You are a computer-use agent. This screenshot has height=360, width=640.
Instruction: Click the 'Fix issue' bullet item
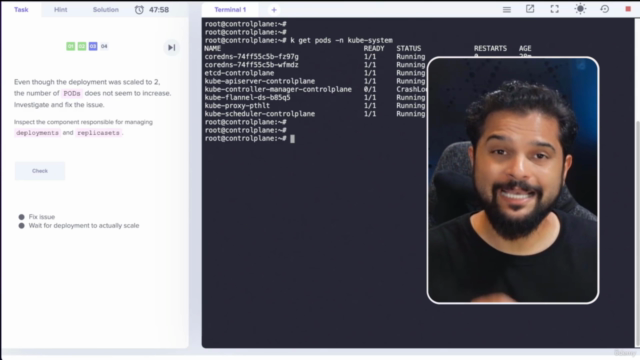click(x=42, y=217)
